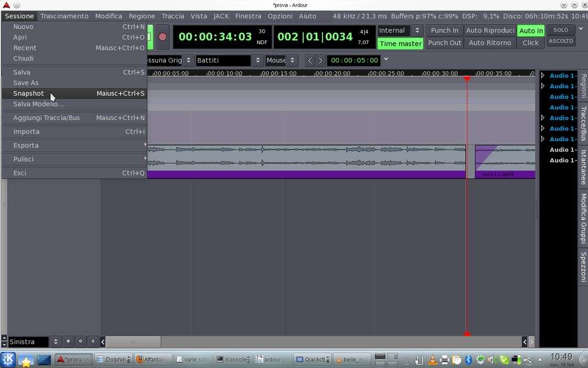Choose Snapshot from the Sessione menu
Screen dimensions: 588x368
(x=29, y=93)
